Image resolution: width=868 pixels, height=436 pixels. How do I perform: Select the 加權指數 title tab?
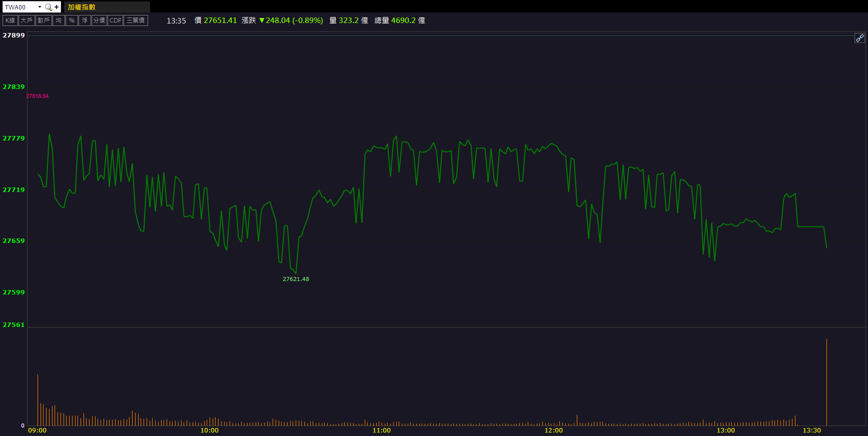[82, 7]
